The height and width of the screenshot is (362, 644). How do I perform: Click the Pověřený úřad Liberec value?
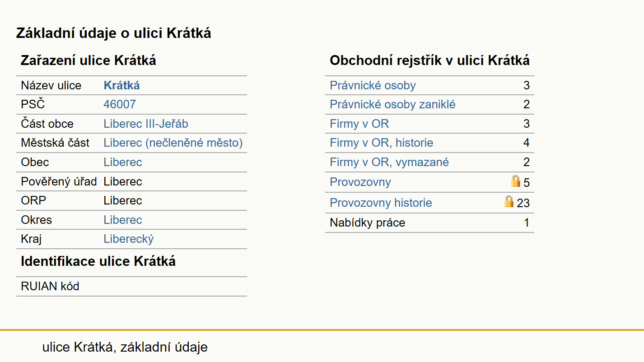[x=123, y=181]
